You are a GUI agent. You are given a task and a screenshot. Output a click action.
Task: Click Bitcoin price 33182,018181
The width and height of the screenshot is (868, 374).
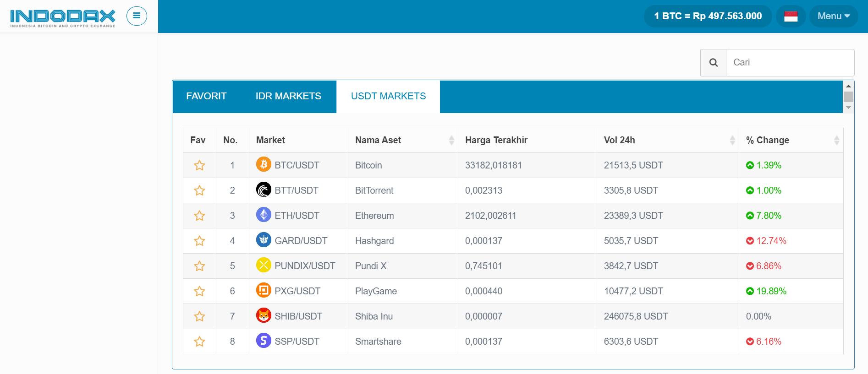click(x=494, y=165)
